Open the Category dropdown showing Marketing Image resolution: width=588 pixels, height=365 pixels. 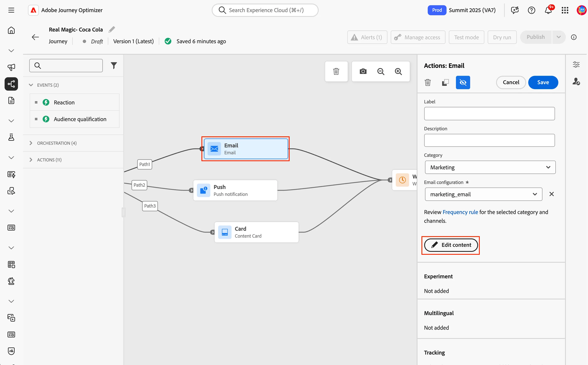pyautogui.click(x=490, y=167)
